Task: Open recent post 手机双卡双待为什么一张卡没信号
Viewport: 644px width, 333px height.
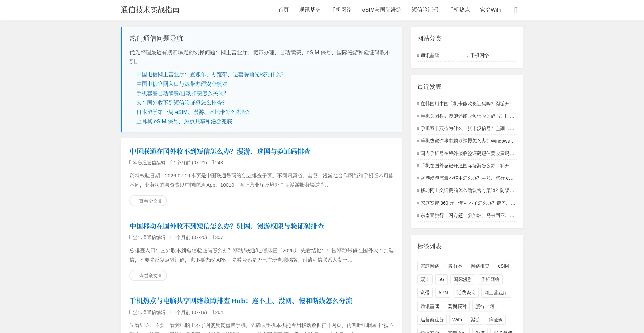Action: pyautogui.click(x=467, y=128)
